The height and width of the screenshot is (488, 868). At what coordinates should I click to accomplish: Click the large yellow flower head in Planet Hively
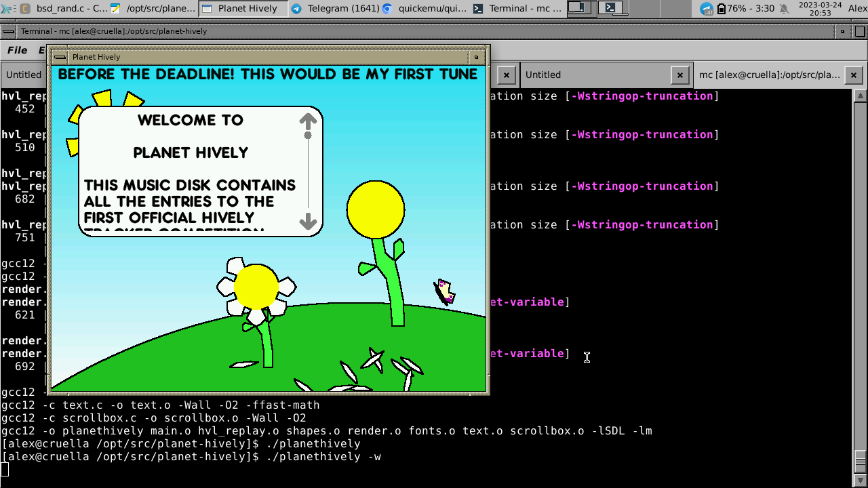click(376, 209)
